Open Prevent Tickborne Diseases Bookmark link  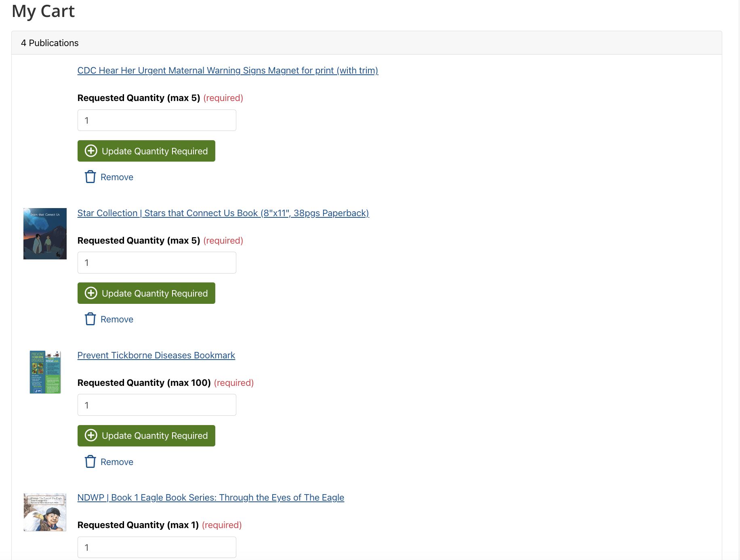tap(156, 356)
